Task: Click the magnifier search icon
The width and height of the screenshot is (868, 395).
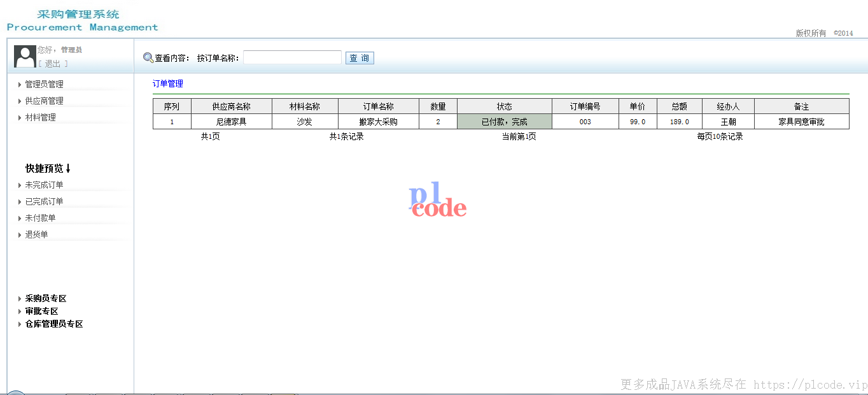Action: click(x=148, y=58)
